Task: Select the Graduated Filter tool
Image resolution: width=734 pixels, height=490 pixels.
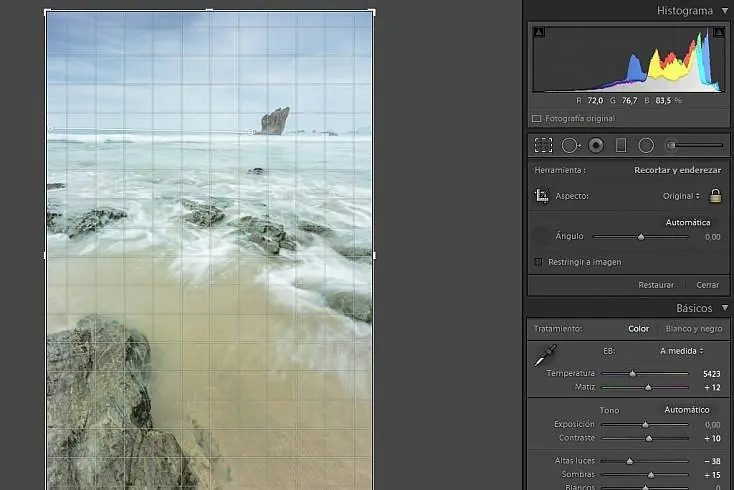Action: click(x=621, y=146)
